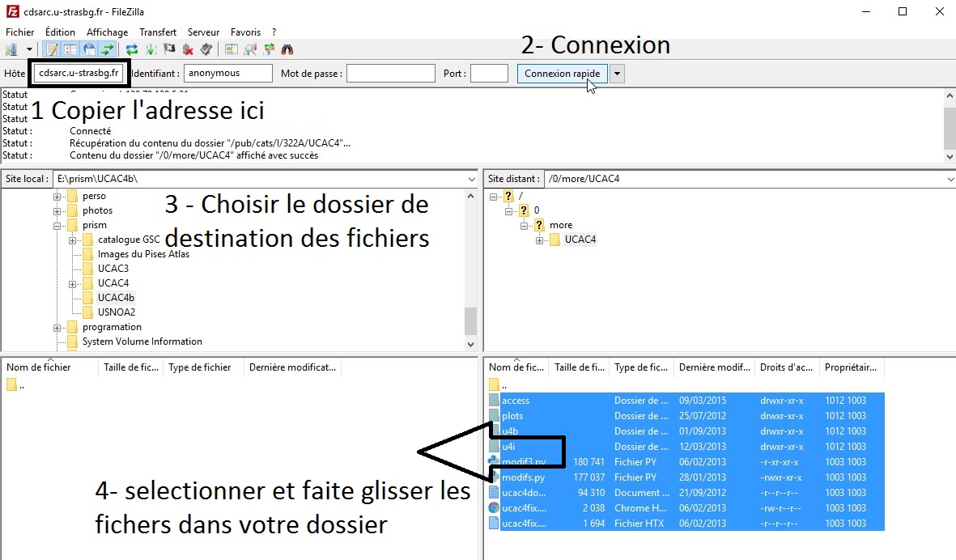Expand the catalogue GSC folder node
This screenshot has width=956, height=560.
pyautogui.click(x=73, y=240)
